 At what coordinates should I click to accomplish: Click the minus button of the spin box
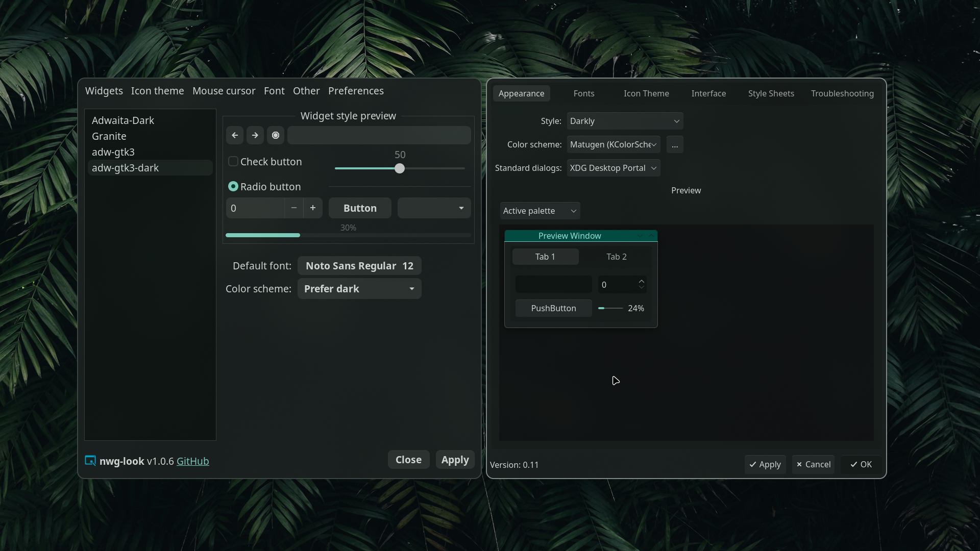pos(293,208)
